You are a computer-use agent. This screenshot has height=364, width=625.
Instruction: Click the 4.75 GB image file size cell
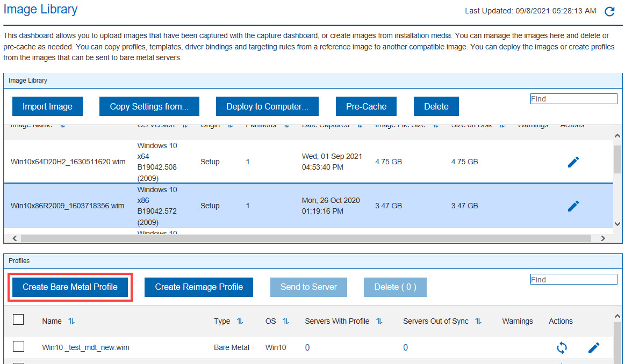pos(388,162)
